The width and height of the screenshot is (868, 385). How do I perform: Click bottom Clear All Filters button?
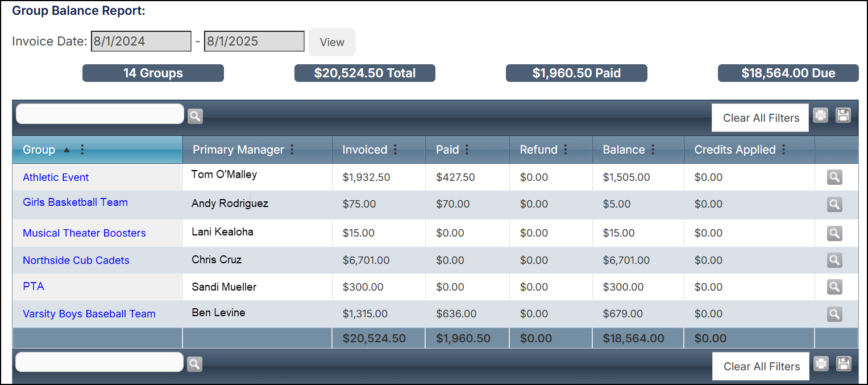(x=762, y=366)
